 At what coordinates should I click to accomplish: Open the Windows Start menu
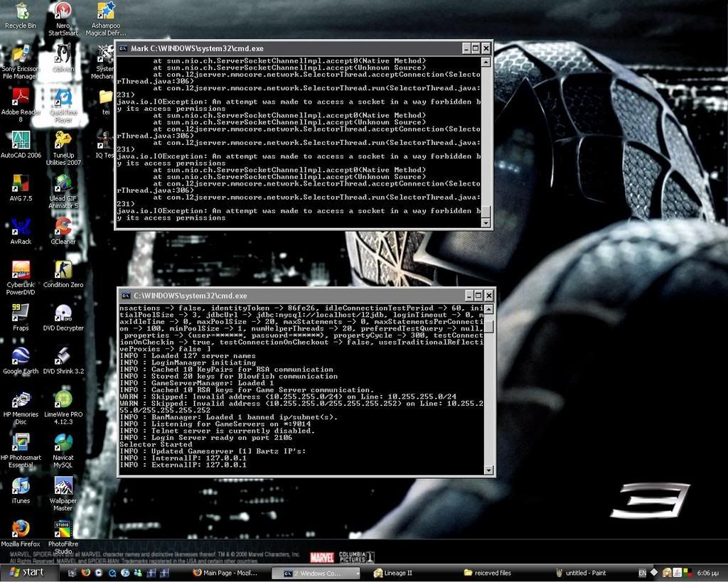27,572
